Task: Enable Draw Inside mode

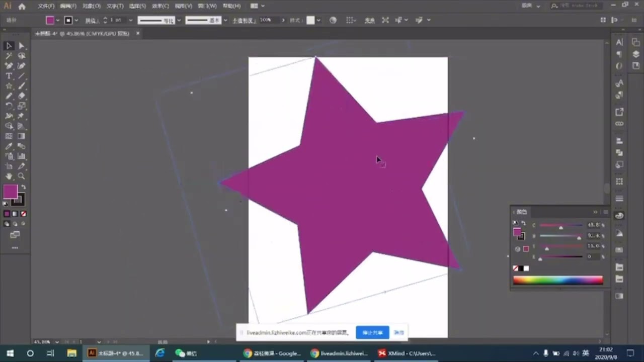Action: tap(23, 224)
